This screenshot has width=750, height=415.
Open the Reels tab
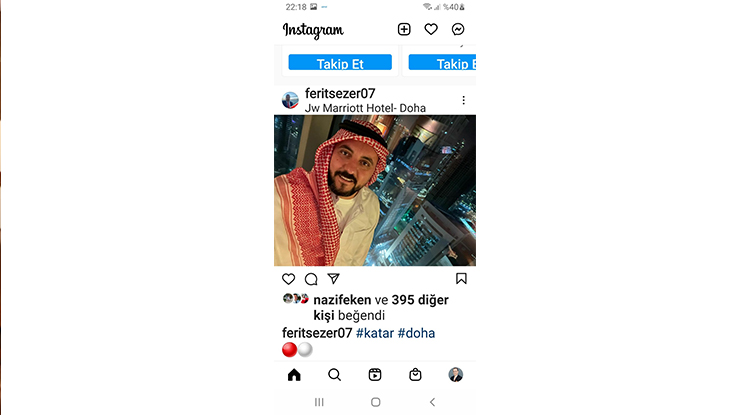pos(375,375)
